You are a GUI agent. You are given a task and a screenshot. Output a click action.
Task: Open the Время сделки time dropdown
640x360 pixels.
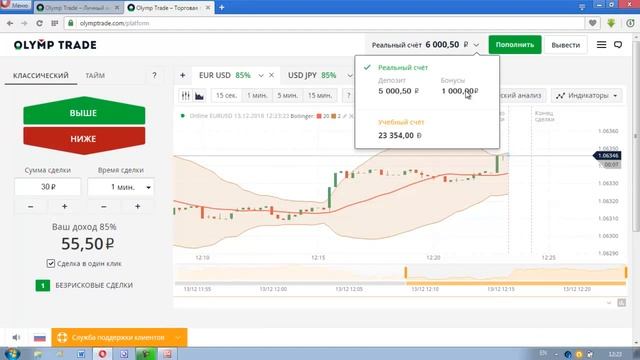[x=121, y=187]
